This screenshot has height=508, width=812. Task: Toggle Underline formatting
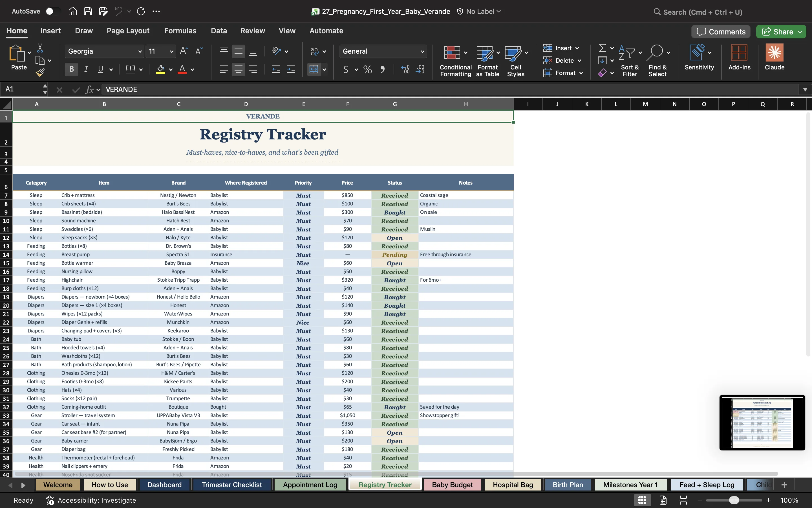(100, 69)
